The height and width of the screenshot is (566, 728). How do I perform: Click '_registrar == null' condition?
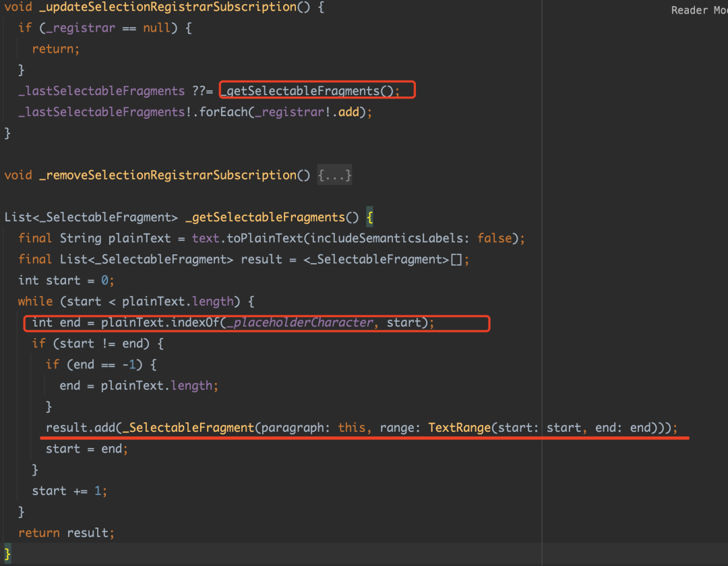pos(108,28)
